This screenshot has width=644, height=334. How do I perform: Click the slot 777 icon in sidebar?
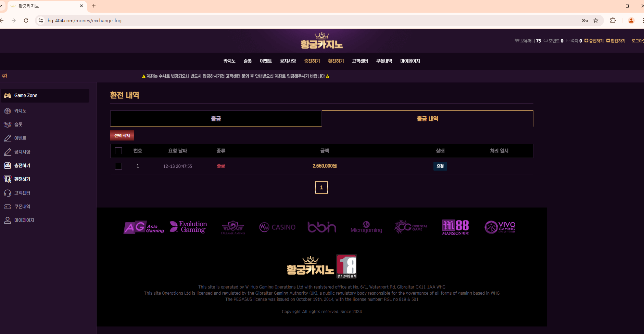(x=8, y=125)
